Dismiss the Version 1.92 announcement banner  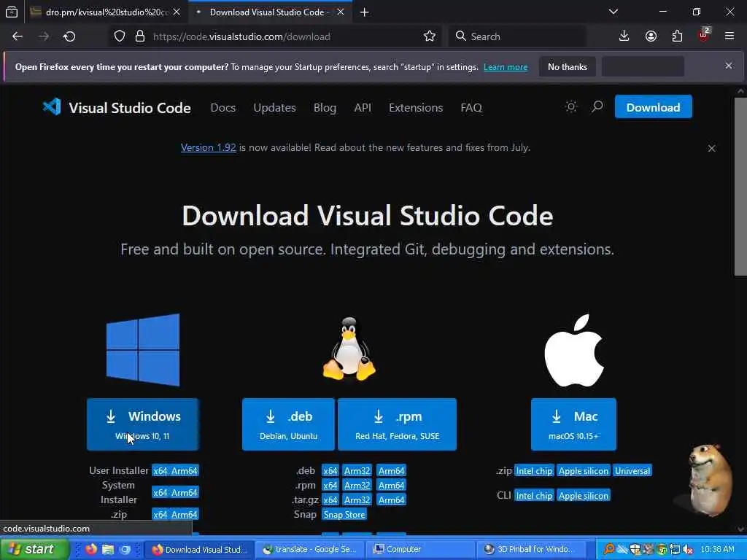711,149
